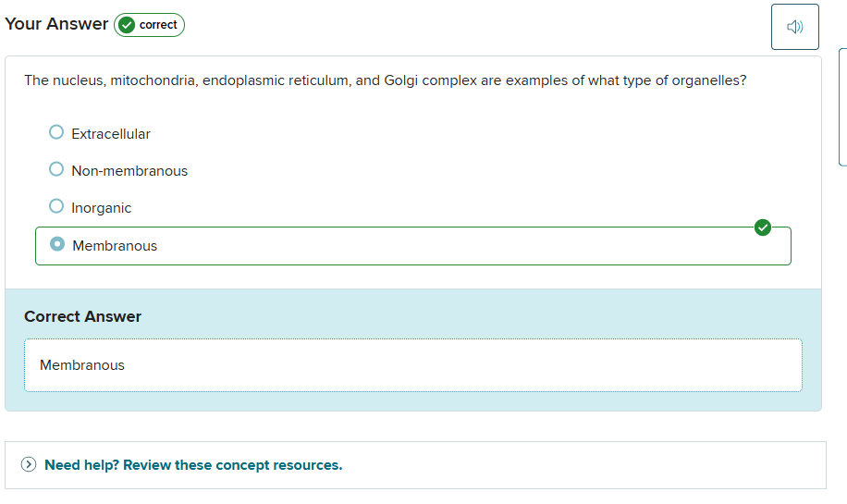Expand the Need help chevron icon
Screen dimensions: 847x504
(30, 465)
